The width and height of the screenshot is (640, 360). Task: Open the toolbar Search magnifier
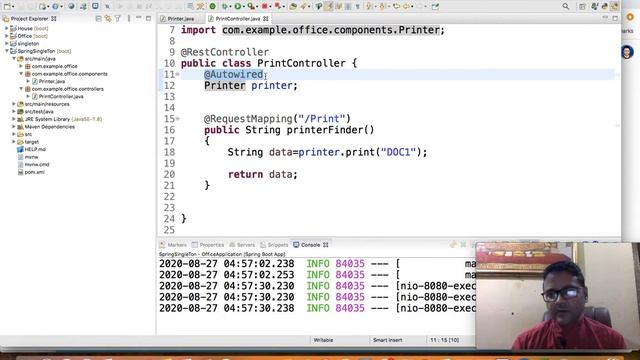pos(566,7)
